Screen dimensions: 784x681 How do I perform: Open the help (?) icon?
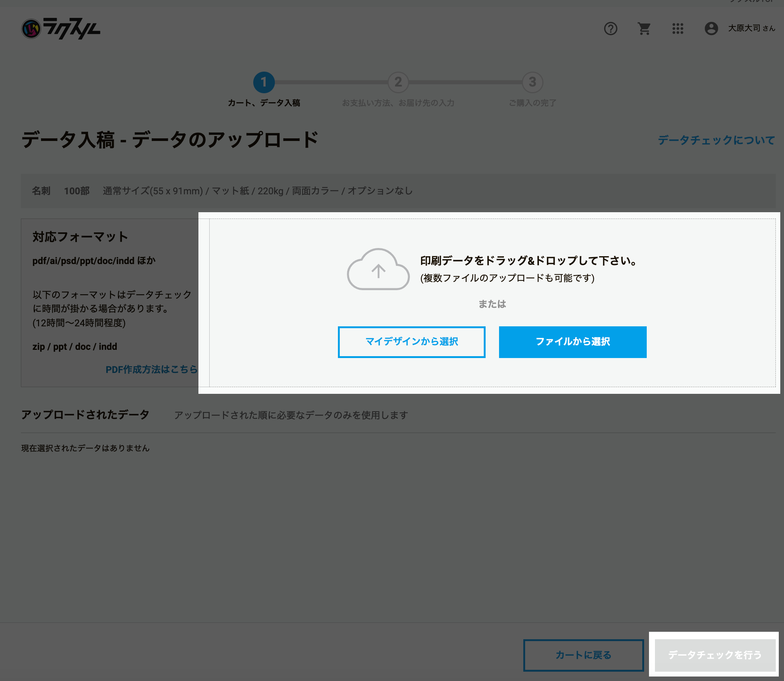[611, 29]
